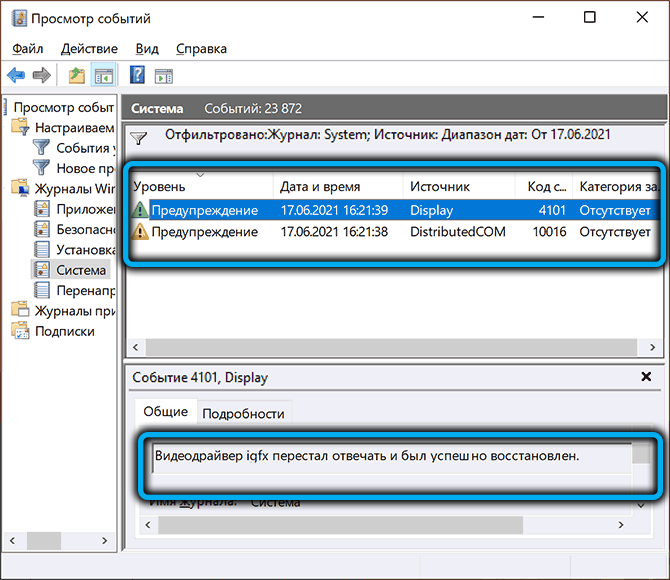The width and height of the screenshot is (670, 580).
Task: Sort events by Уровень column header
Action: 200,186
